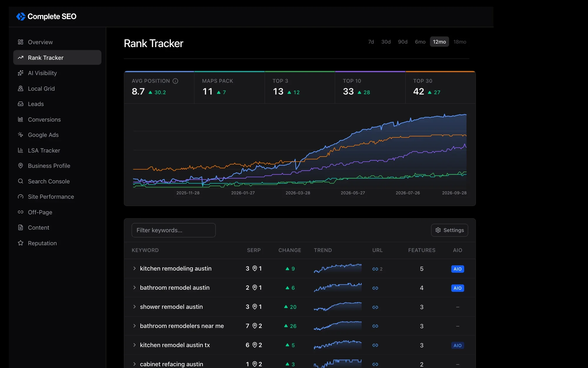Screen dimensions: 588x368
Task: Click the Business Profile pin icon
Action: click(21, 166)
